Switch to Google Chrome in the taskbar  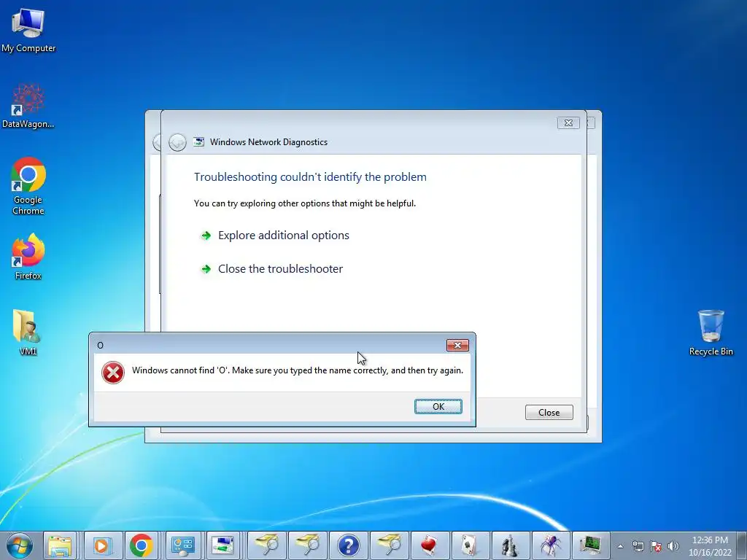coord(142,545)
